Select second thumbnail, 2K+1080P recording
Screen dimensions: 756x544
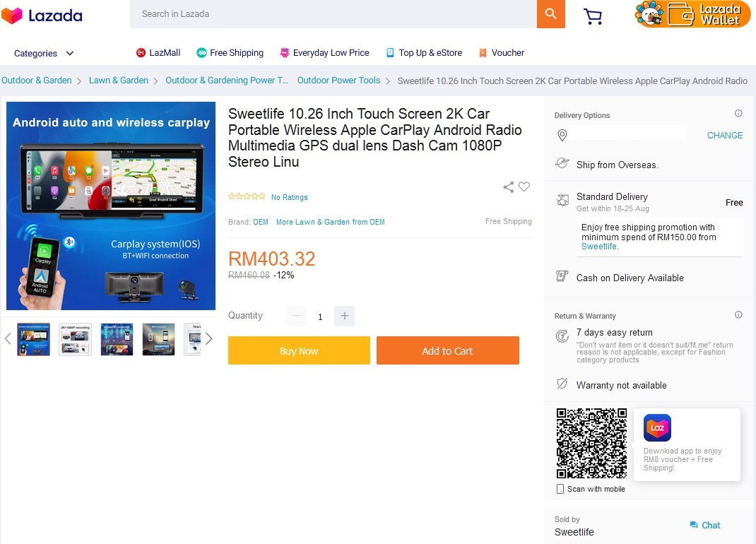[x=75, y=340]
